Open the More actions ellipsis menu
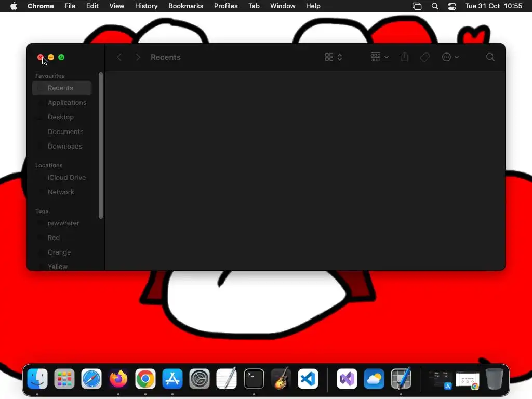The width and height of the screenshot is (532, 399). [x=446, y=57]
